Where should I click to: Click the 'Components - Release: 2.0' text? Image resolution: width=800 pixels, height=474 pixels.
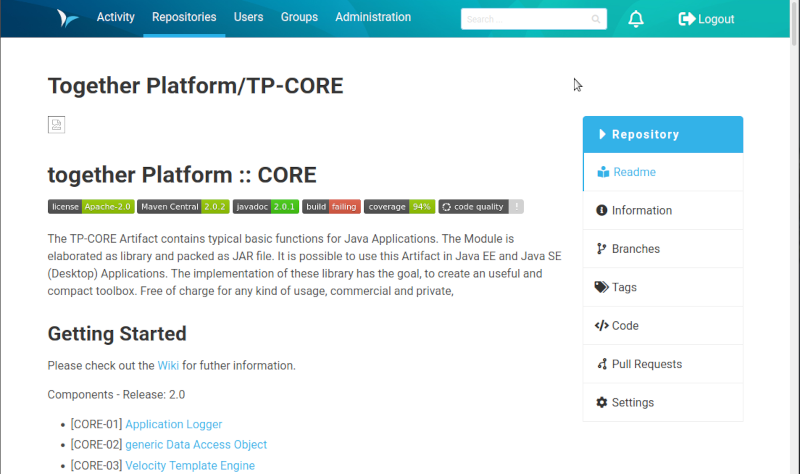coord(116,394)
